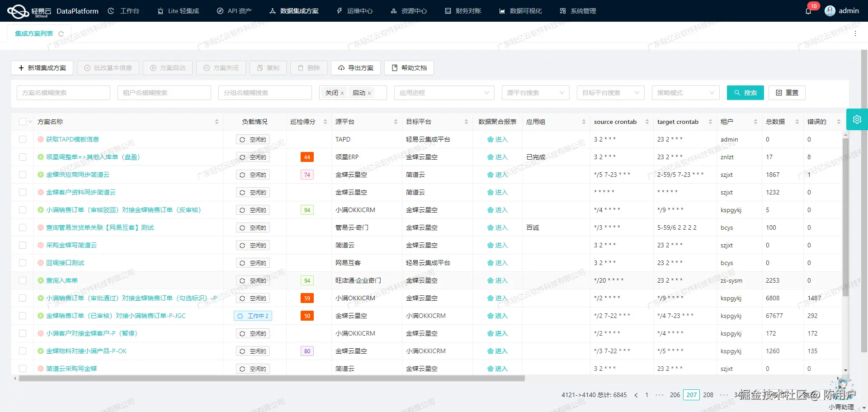Click the notification bell with 10 badge

(809, 11)
